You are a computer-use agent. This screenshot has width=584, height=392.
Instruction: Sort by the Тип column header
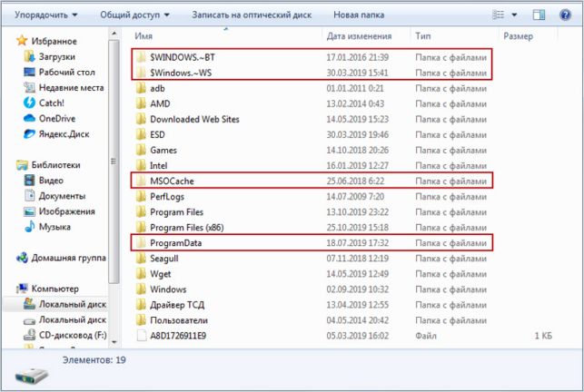click(x=423, y=36)
